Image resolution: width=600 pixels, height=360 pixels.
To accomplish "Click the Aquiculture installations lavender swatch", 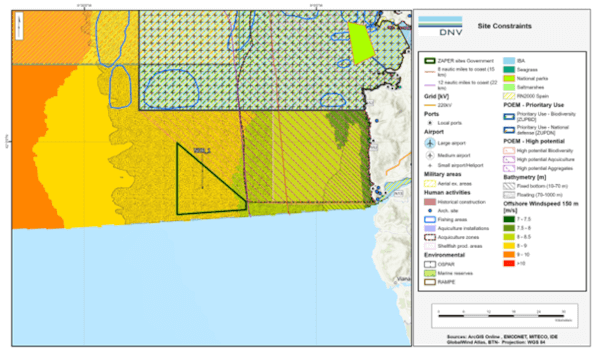I will (430, 228).
